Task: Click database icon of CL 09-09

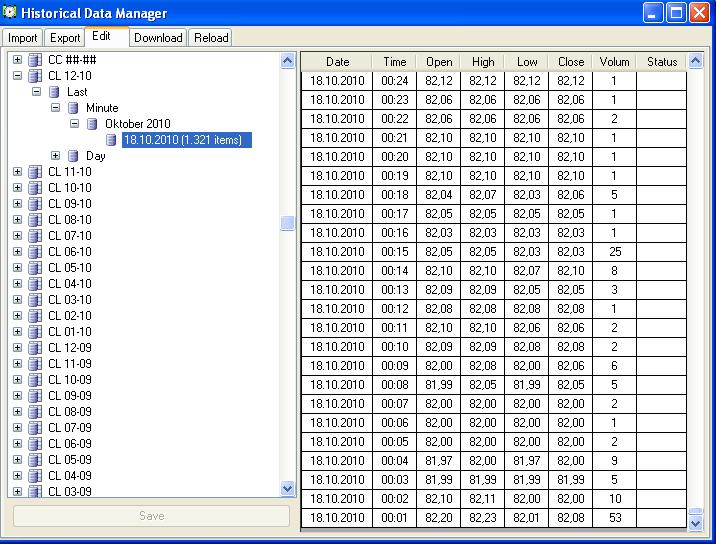Action: [35, 396]
